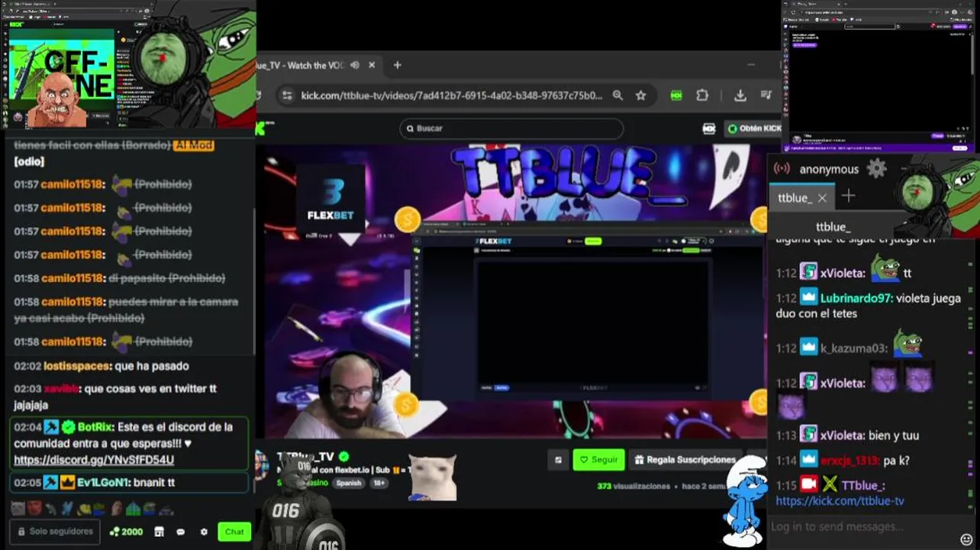Screen dimensions: 980x550
Task: Click Regala Suscripciones button
Action: point(684,460)
